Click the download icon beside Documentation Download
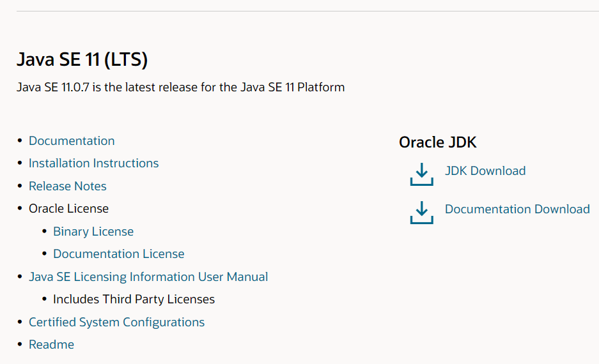 [421, 213]
